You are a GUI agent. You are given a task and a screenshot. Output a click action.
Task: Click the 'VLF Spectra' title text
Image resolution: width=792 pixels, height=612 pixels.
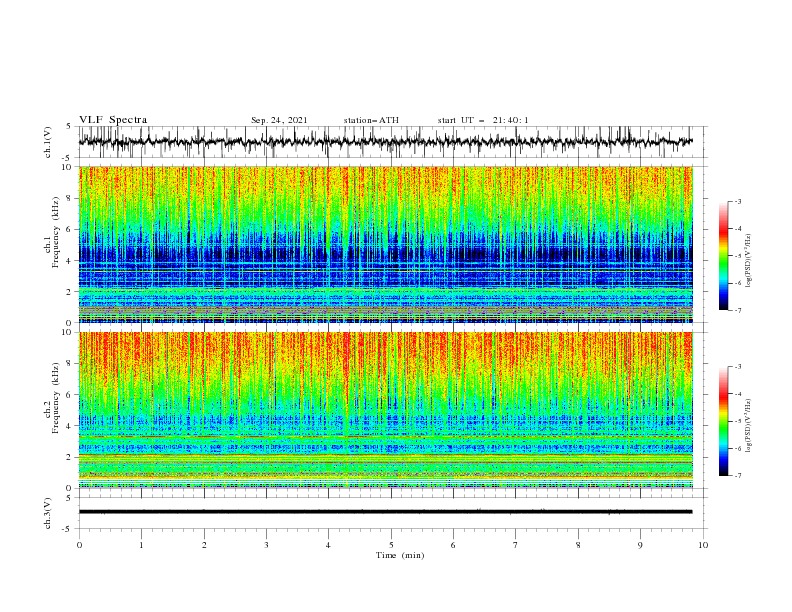coord(113,120)
